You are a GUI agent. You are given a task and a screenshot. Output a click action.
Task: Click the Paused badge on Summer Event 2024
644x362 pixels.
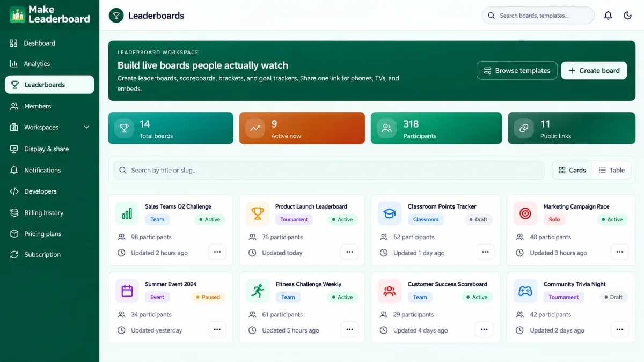tap(207, 297)
